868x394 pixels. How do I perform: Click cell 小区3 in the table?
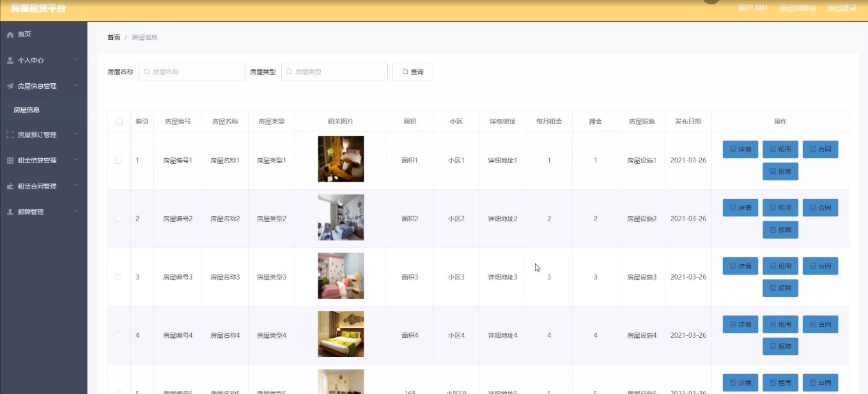tap(456, 277)
